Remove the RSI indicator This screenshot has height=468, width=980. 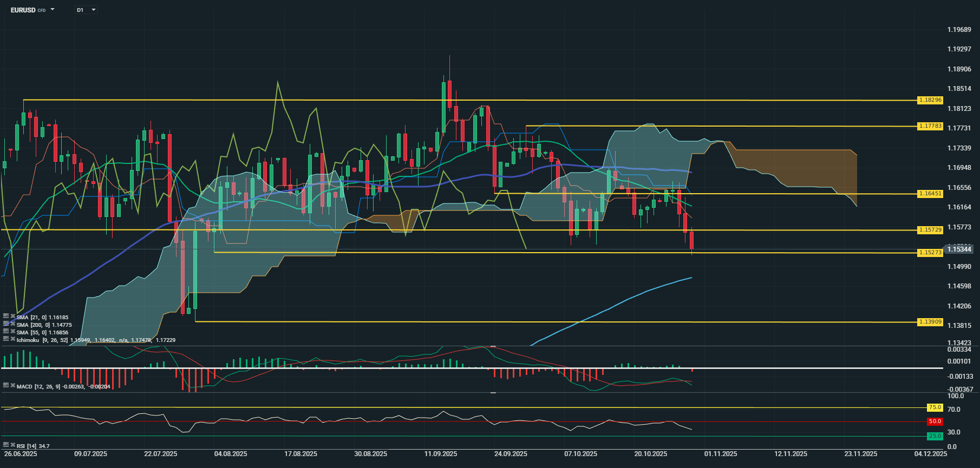tap(12, 445)
